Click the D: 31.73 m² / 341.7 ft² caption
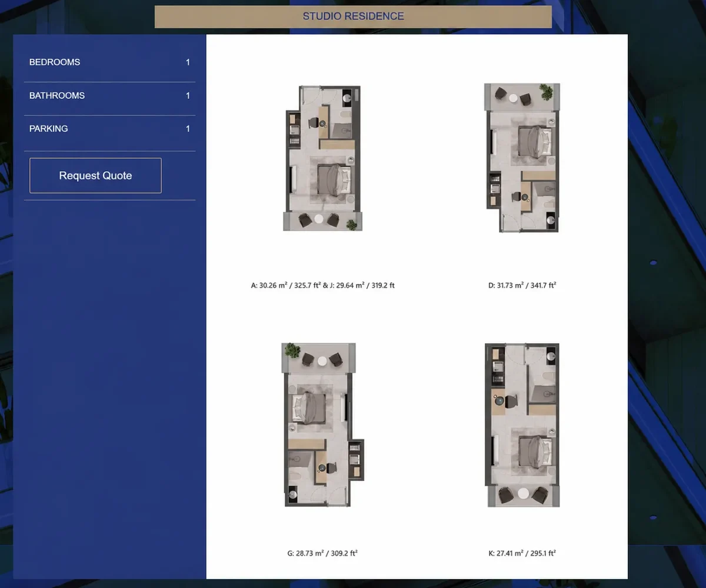This screenshot has width=706, height=588. pyautogui.click(x=522, y=285)
